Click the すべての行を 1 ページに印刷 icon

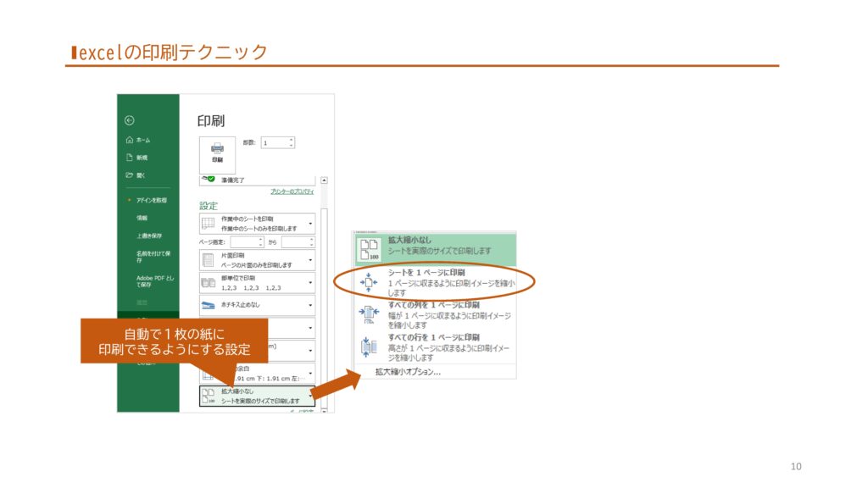tap(370, 346)
